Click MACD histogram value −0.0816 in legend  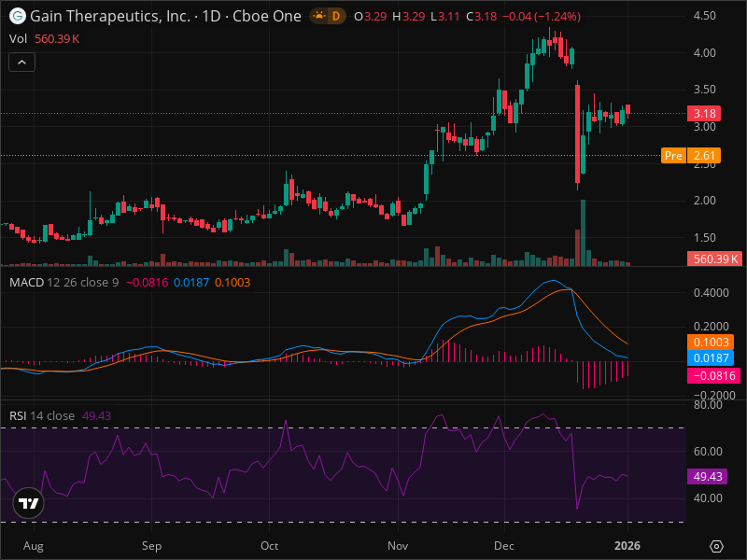click(x=147, y=283)
